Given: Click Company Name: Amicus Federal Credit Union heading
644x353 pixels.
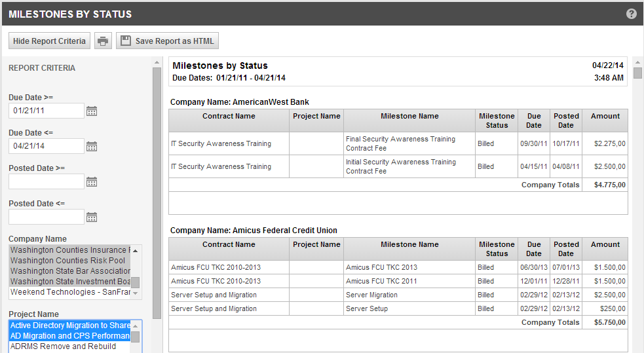Looking at the screenshot, I should click(x=254, y=231).
